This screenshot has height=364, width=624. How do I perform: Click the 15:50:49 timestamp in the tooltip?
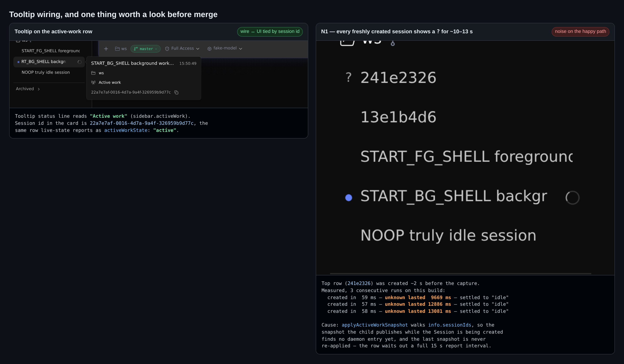coord(188,63)
